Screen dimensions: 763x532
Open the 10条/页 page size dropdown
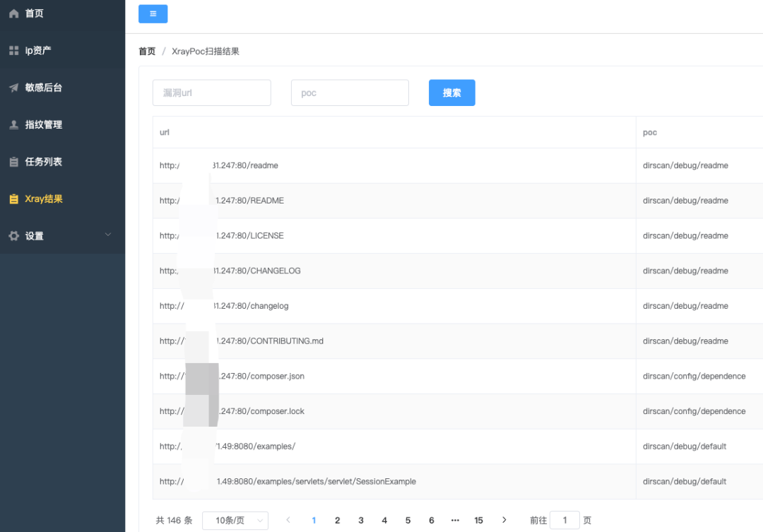235,521
